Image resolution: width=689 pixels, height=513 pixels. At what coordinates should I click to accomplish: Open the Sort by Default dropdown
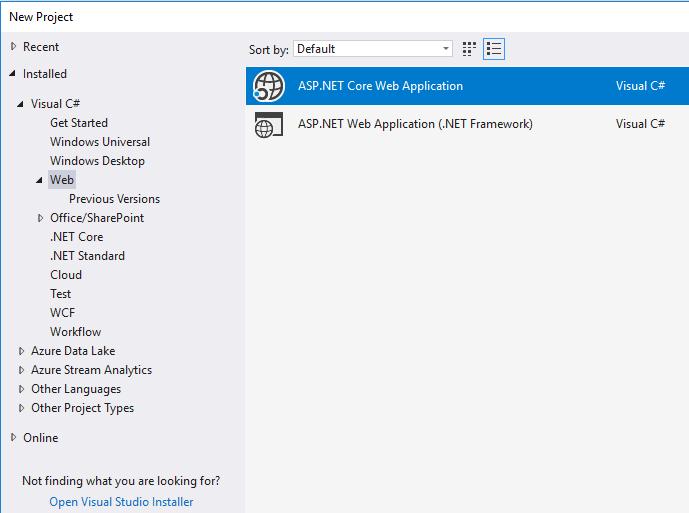[x=373, y=49]
